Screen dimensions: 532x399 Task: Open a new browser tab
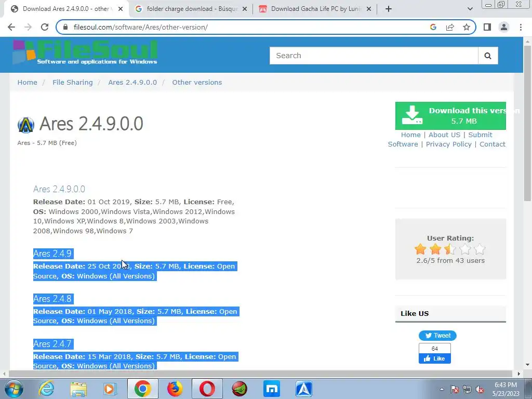(x=389, y=9)
